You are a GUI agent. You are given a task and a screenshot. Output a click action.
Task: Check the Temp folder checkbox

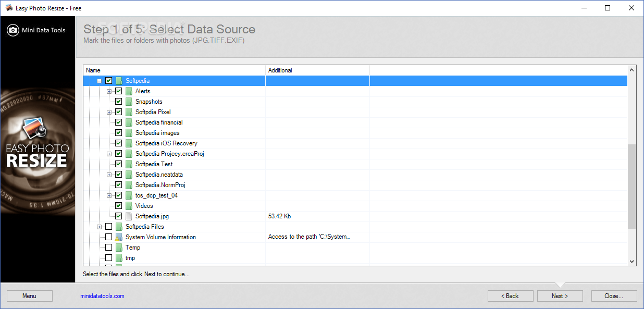[108, 248]
